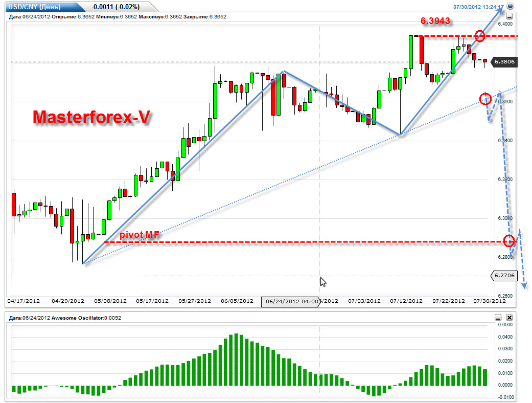Click the tallest green Awesome Oscillator bar
Screen dimensions: 532x403
pyautogui.click(x=236, y=360)
